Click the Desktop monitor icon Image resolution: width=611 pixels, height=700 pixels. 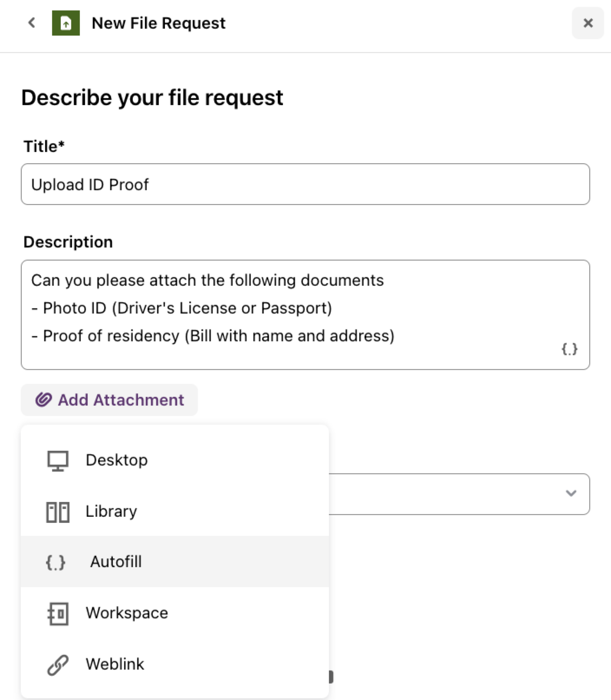coord(58,461)
